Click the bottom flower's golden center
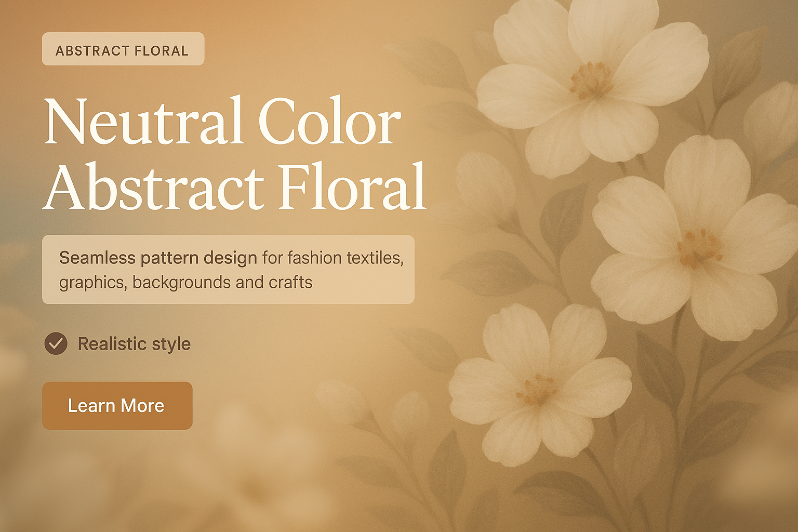The width and height of the screenshot is (798, 532). click(538, 390)
